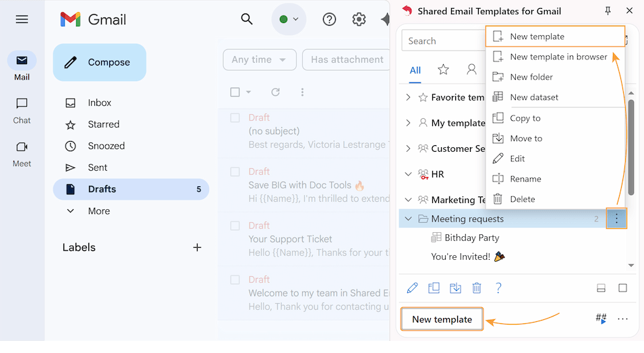Select the (no subject) draft checkbox

[235, 118]
